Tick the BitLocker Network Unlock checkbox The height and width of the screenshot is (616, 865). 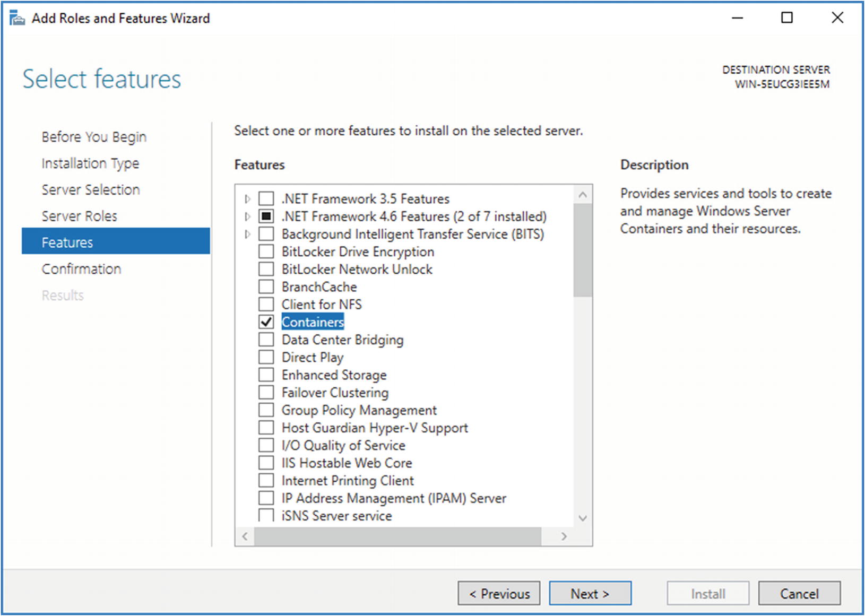click(x=266, y=269)
